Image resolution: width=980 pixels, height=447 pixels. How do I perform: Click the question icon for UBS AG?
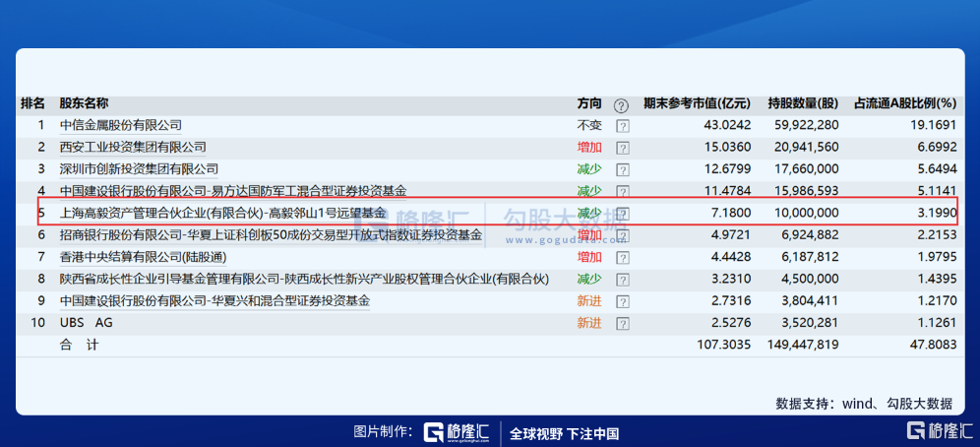tap(623, 323)
